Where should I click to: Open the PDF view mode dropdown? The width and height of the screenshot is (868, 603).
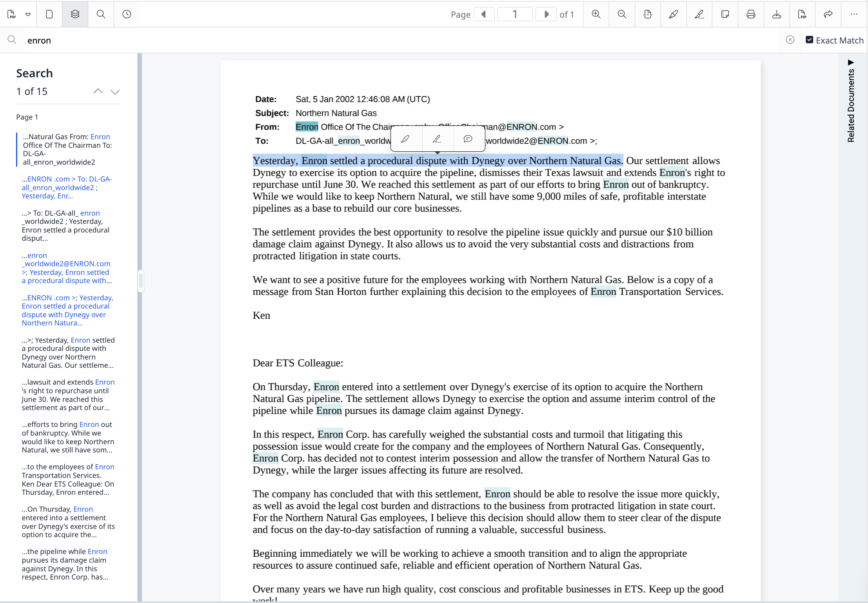pyautogui.click(x=28, y=14)
